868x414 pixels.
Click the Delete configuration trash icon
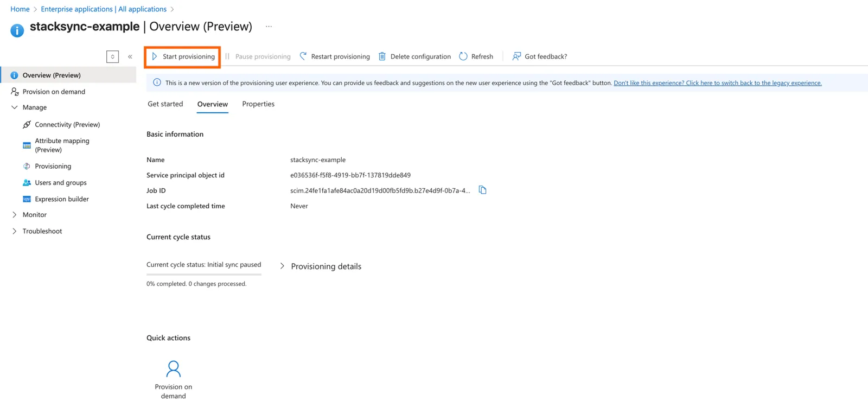(x=382, y=56)
